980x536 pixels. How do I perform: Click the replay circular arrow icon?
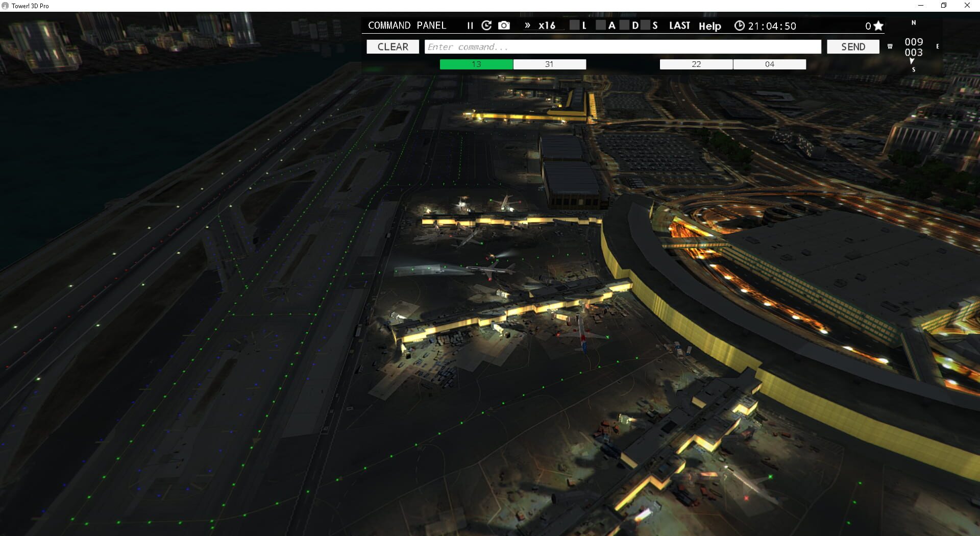(x=486, y=25)
